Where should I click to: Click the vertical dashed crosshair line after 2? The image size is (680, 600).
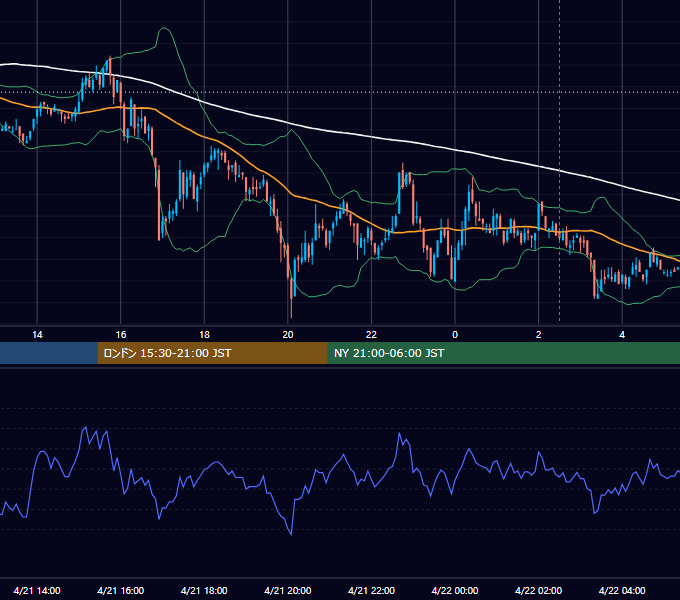coord(559,160)
